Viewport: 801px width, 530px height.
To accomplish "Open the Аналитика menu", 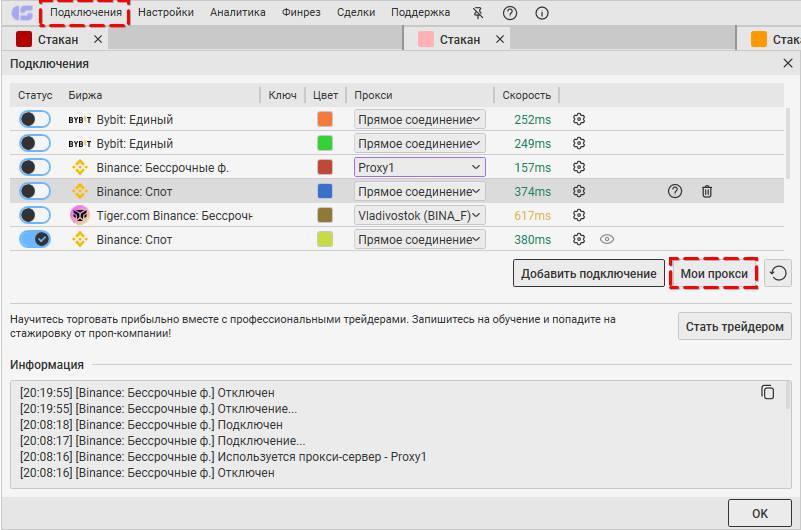I will (x=238, y=13).
